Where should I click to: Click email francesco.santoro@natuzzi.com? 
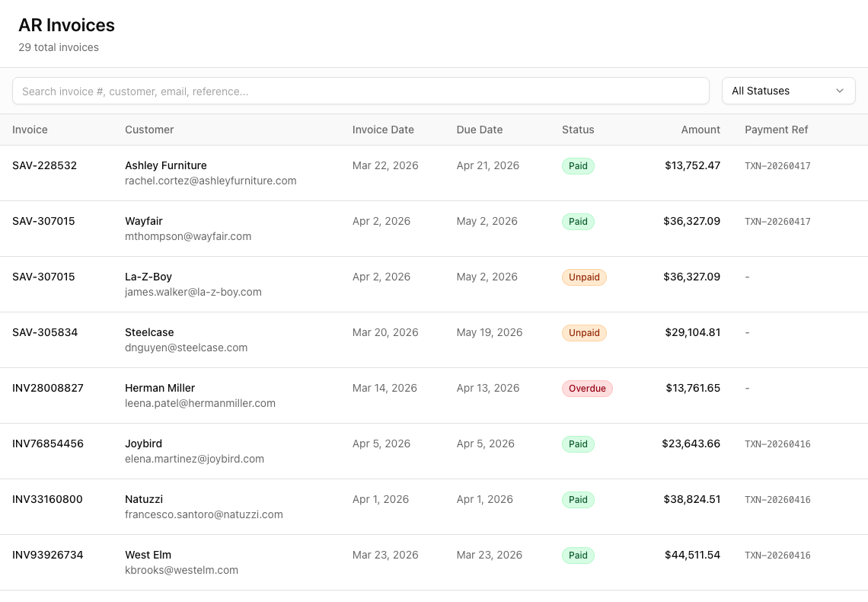coord(204,514)
